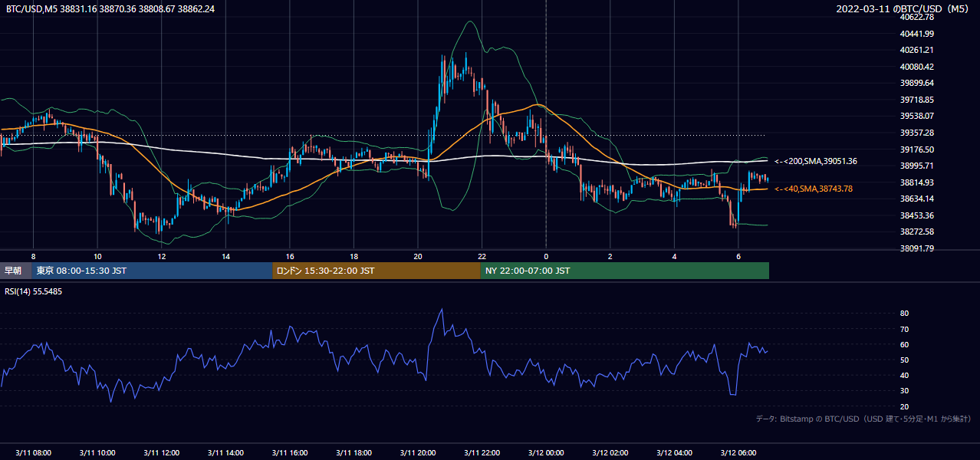Click price axis label 39357.28

pyautogui.click(x=918, y=133)
